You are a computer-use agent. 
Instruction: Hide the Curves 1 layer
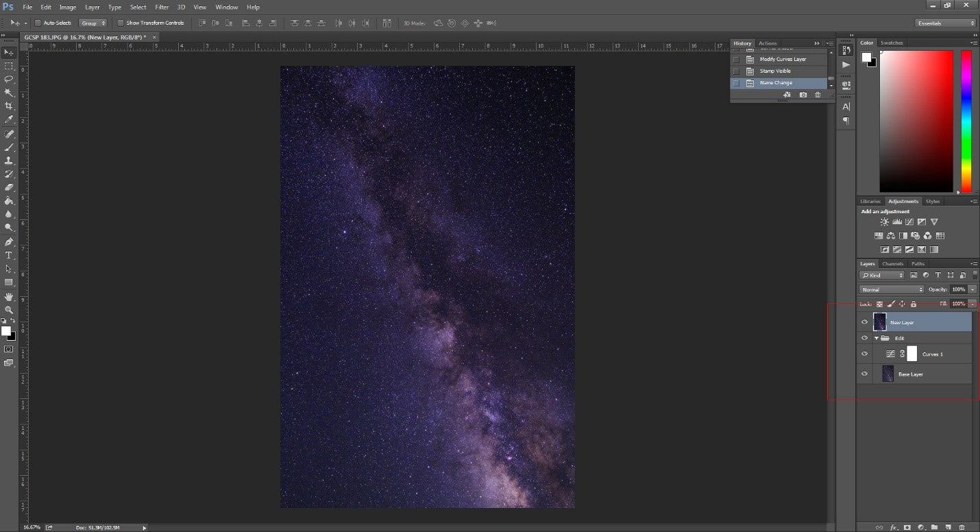click(864, 354)
